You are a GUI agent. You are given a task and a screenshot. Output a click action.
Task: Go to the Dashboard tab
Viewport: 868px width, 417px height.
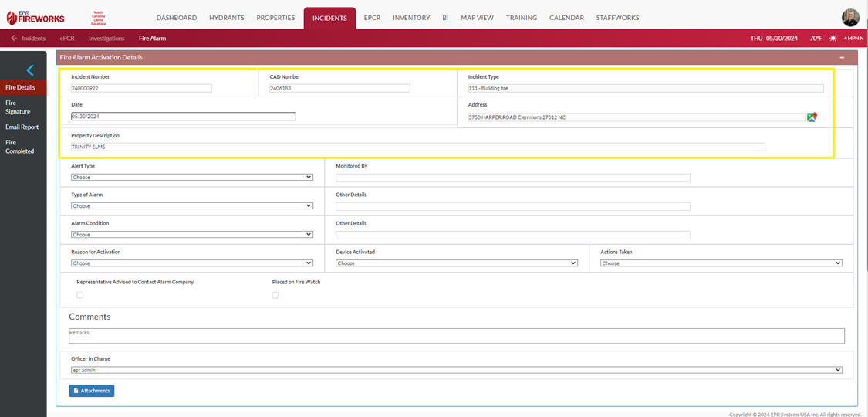177,18
